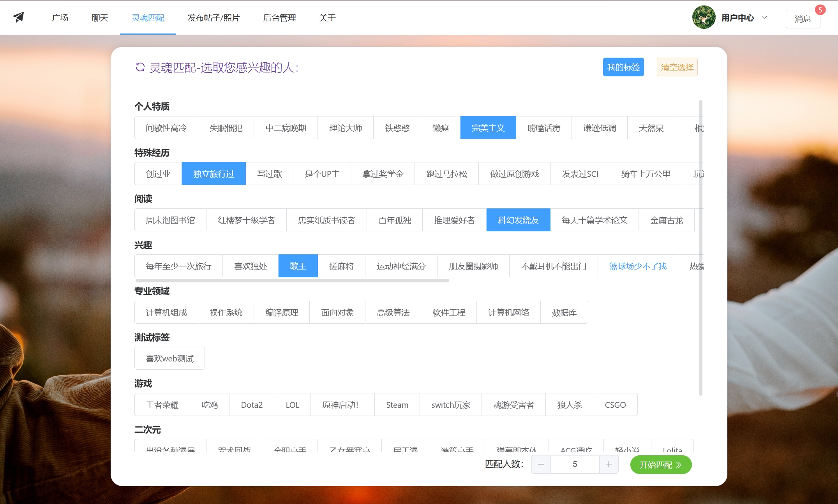Unselect the 科幻发烧友 tag
Viewport: 838px width, 504px height.
[518, 220]
